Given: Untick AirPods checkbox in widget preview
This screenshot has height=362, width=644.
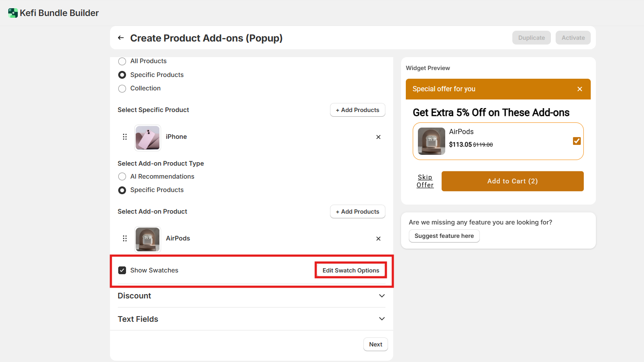Looking at the screenshot, I should coord(576,141).
